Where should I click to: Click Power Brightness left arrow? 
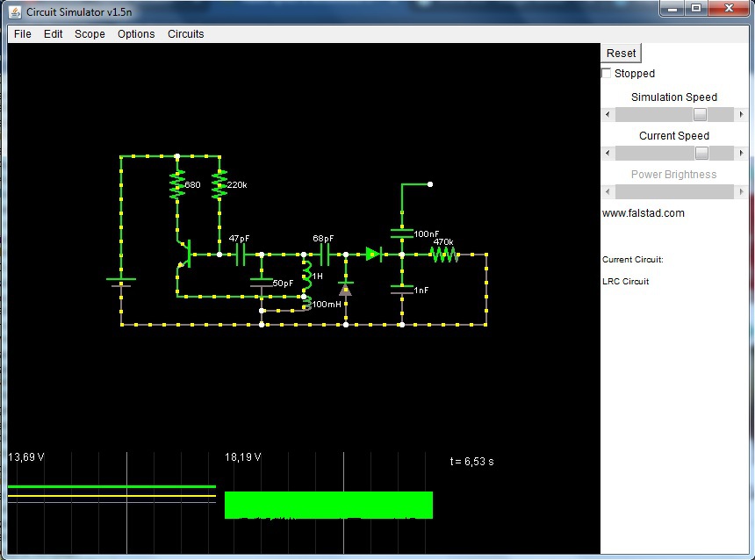[608, 191]
